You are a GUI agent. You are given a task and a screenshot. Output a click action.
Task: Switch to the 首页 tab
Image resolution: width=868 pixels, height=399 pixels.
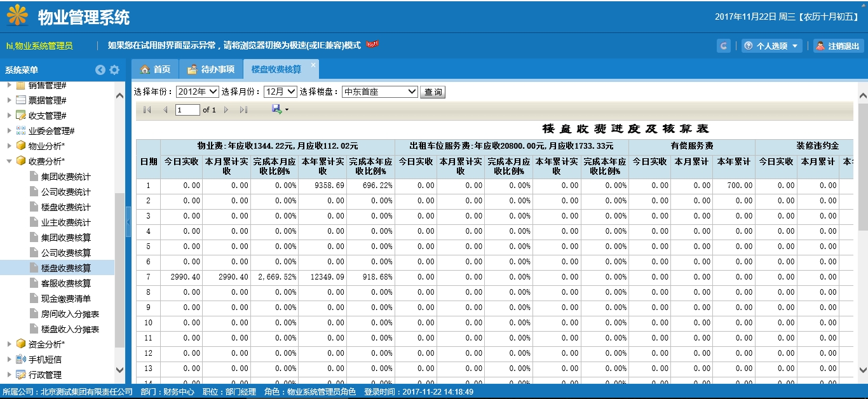click(156, 69)
